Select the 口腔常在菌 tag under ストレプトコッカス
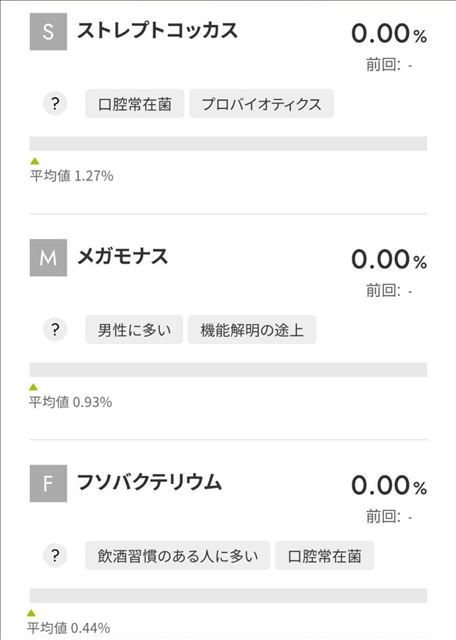Screen dimensions: 456x640 135,104
